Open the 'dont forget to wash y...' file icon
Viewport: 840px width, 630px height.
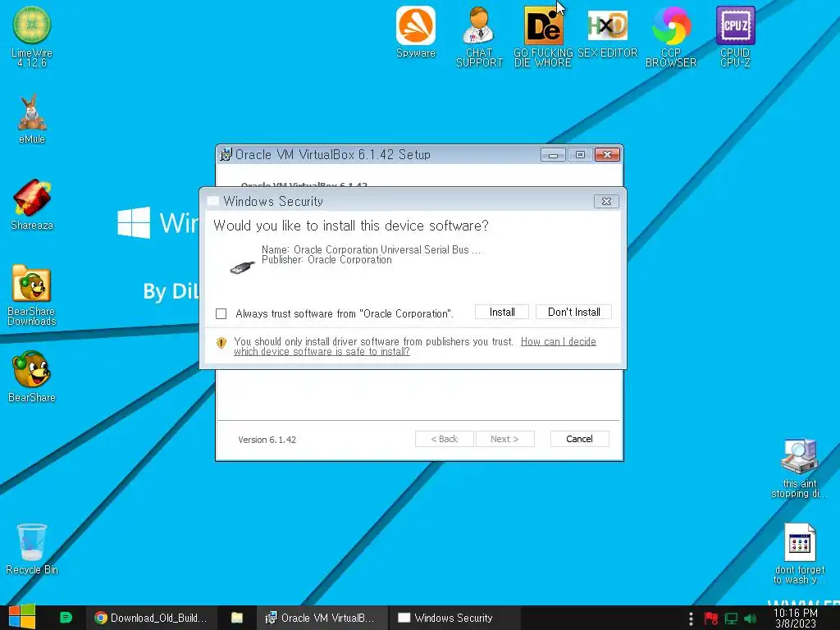pyautogui.click(x=799, y=554)
